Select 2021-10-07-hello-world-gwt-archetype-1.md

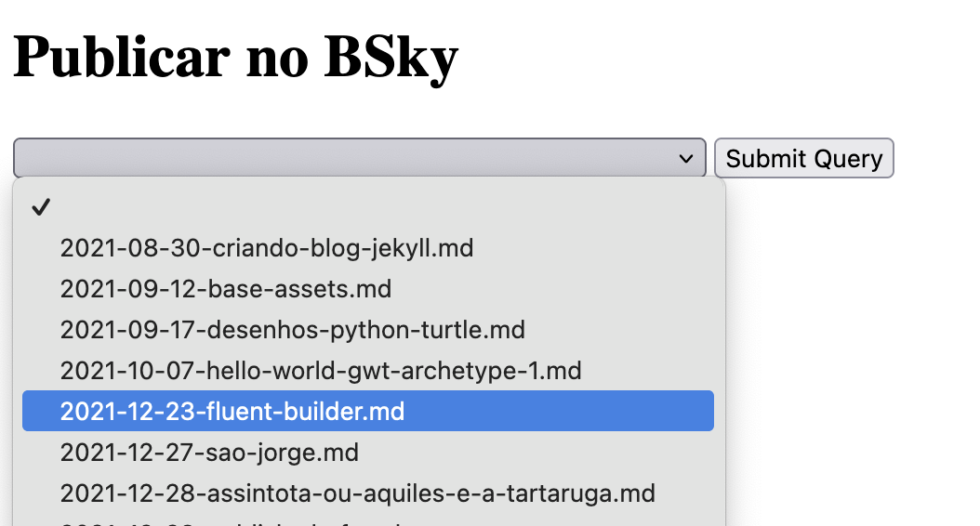click(321, 371)
